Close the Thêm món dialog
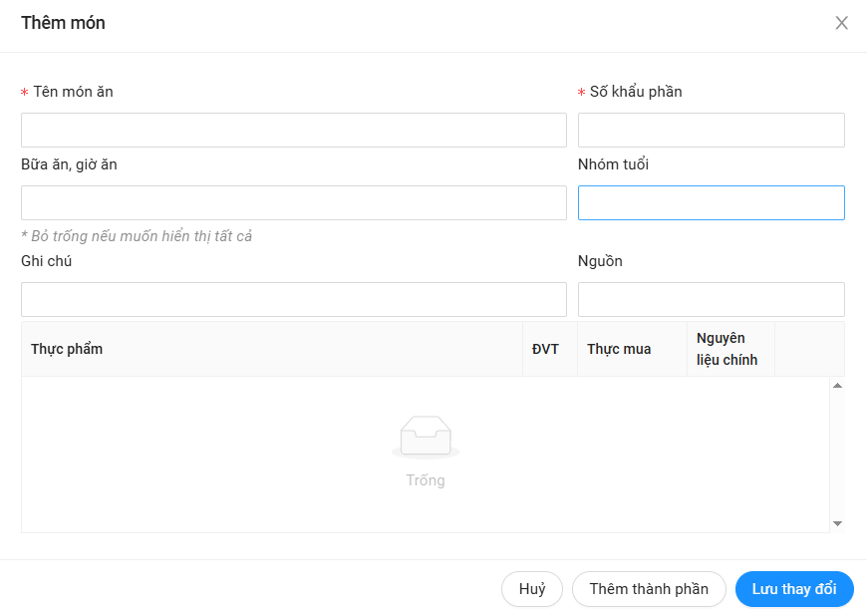The width and height of the screenshot is (867, 616). [x=841, y=23]
